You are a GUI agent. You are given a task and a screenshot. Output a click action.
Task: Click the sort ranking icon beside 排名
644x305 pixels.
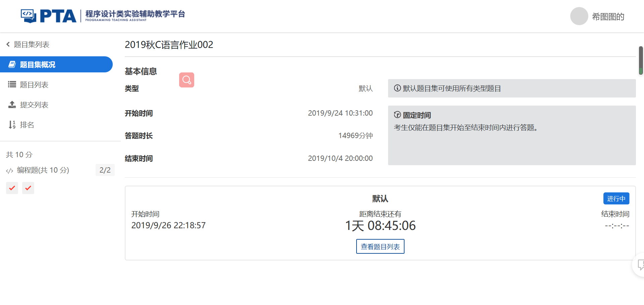tap(12, 125)
